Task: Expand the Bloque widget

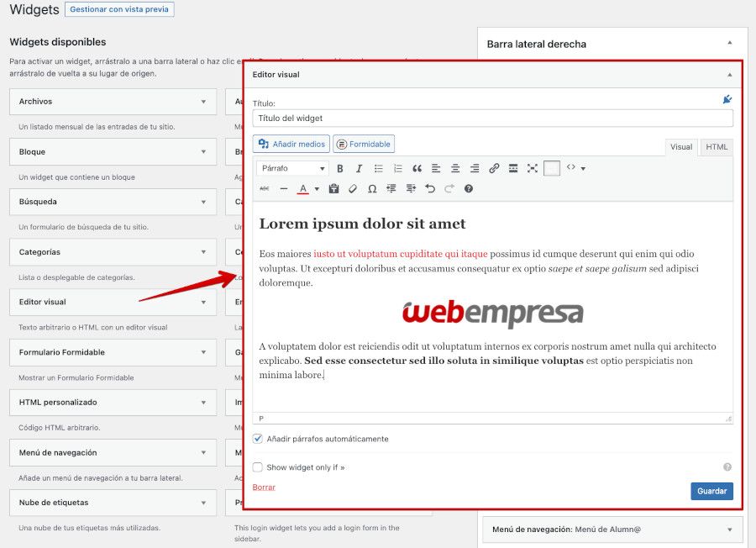Action: coord(203,152)
